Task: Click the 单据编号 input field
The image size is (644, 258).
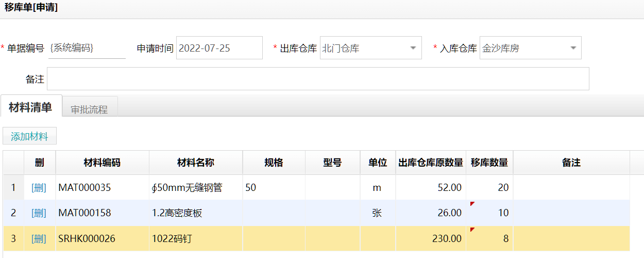Action: click(87, 49)
